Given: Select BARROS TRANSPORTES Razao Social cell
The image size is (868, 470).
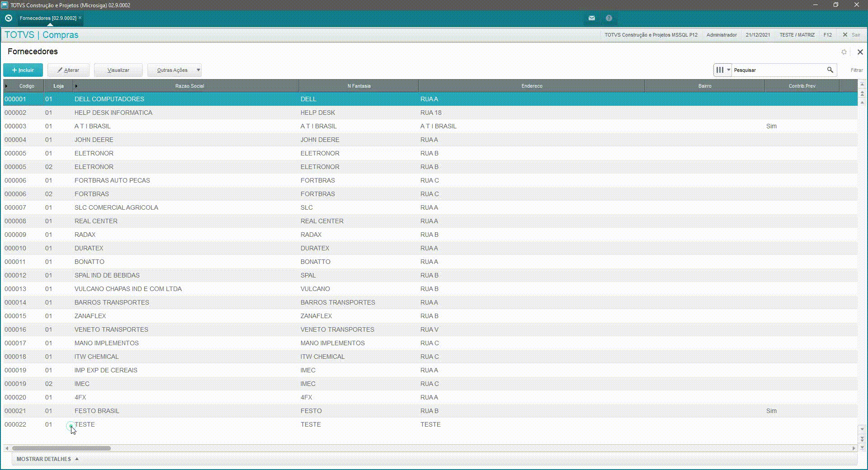Looking at the screenshot, I should coord(186,302).
